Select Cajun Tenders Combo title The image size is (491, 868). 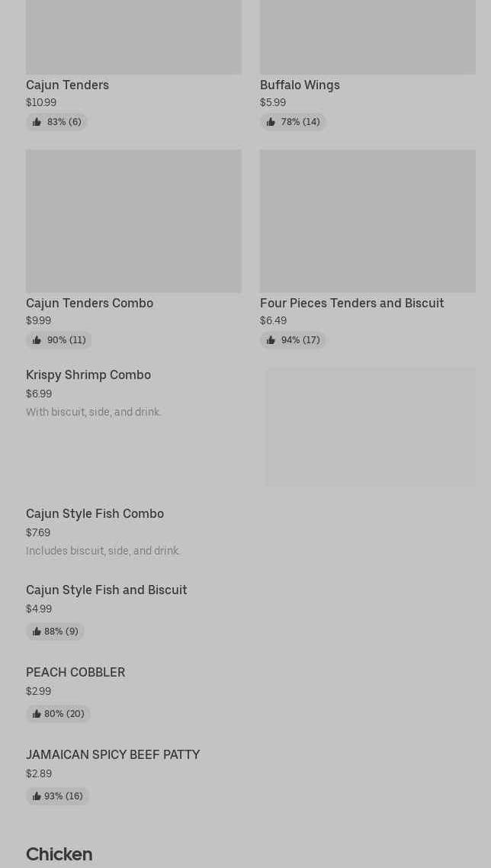point(89,303)
